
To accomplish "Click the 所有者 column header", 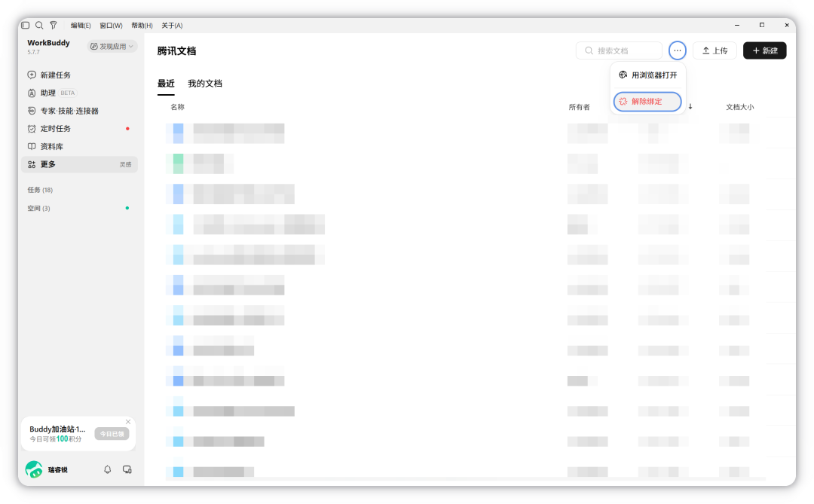I will pos(580,107).
